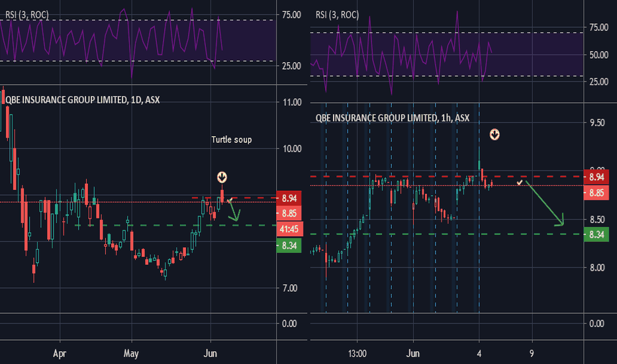
Task: Click the 8.00 value on the 1h price axis
Action: 597,268
